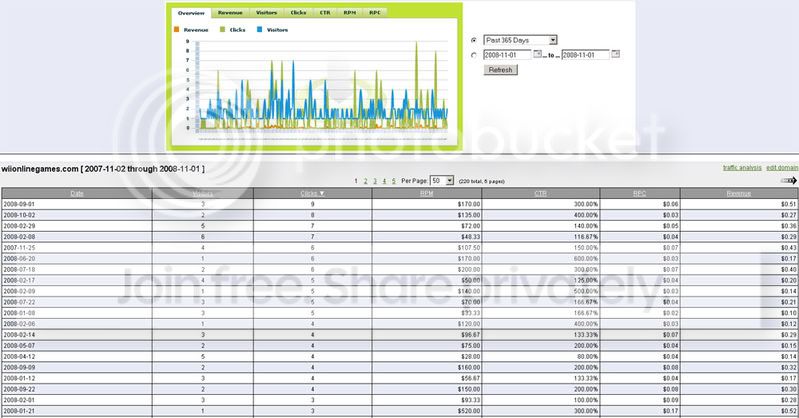Switch to the CTR chart tab
The image size is (799, 418).
point(325,12)
